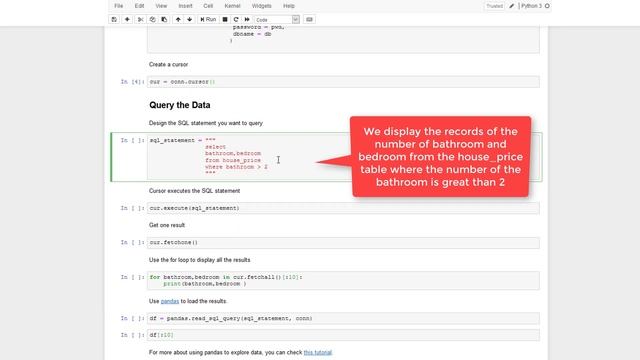Save the notebook with the save icon
Screen dimensions: 640x360
114,20
